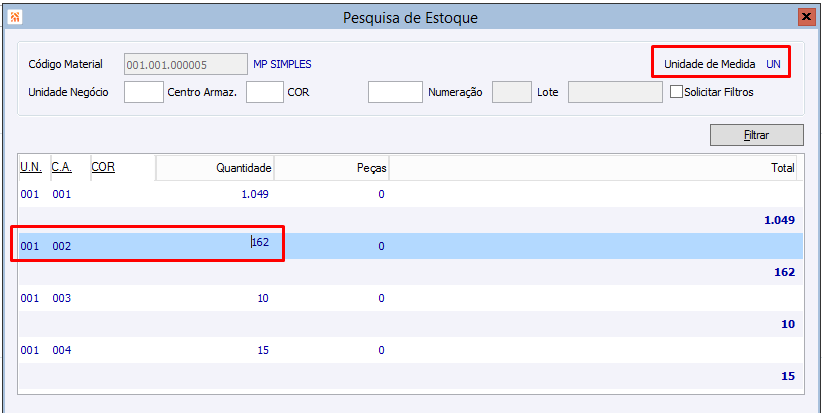Click the bold total 162
Image resolution: width=822 pixels, height=413 pixels.
[x=784, y=273]
